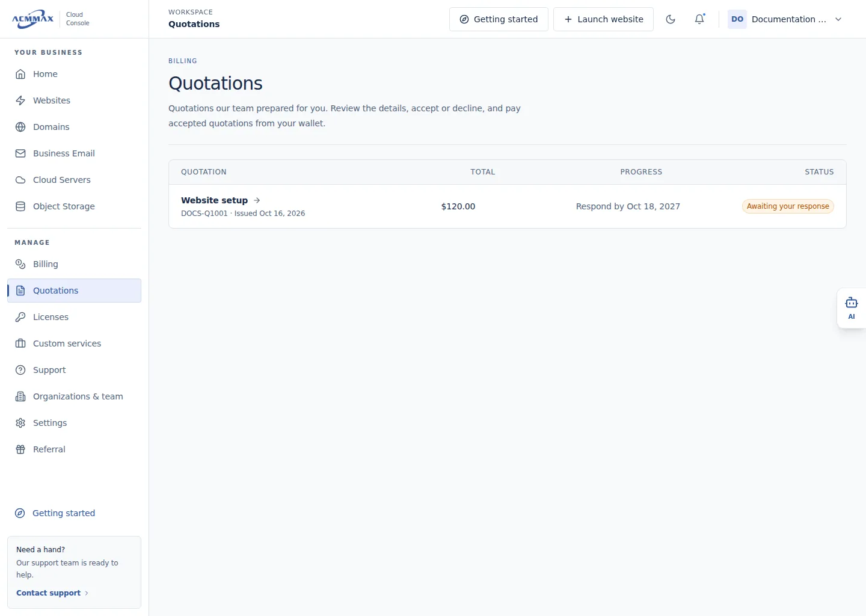
Task: Open the Referral page
Action: tap(74, 449)
